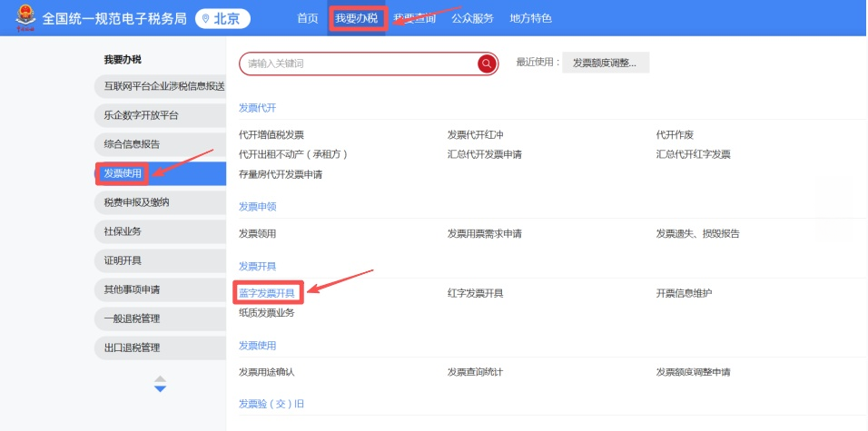Open 发票领用 link
Viewport: 868px width, 431px height.
point(258,233)
